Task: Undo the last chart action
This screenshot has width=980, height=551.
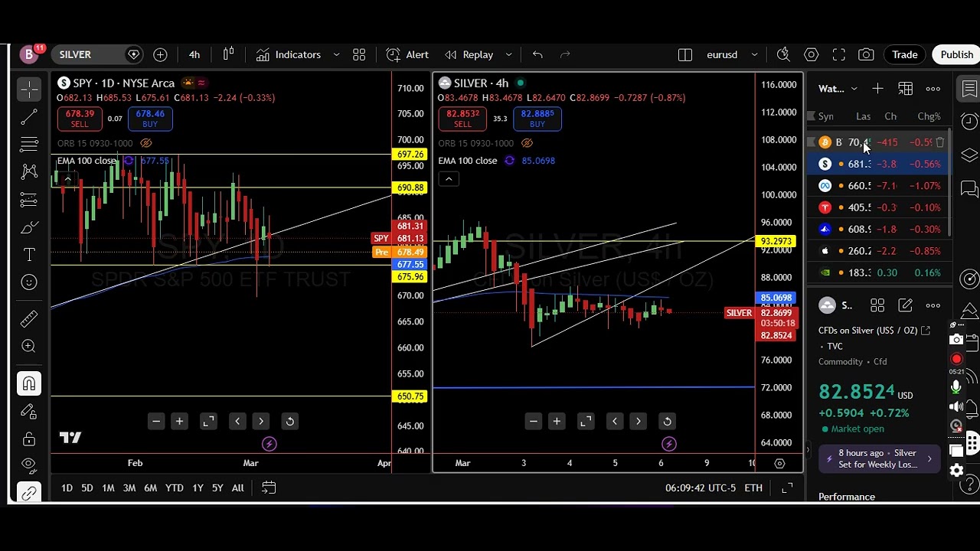Action: (537, 54)
